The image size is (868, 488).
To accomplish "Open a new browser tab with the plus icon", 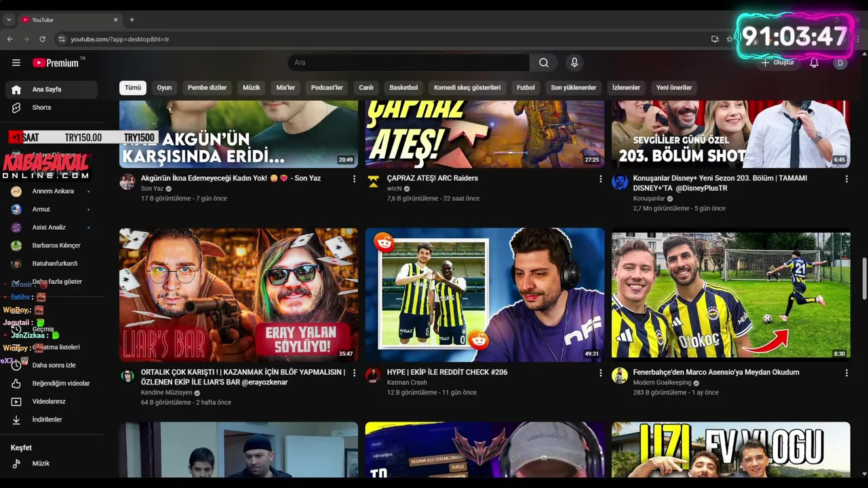I will pos(132,20).
